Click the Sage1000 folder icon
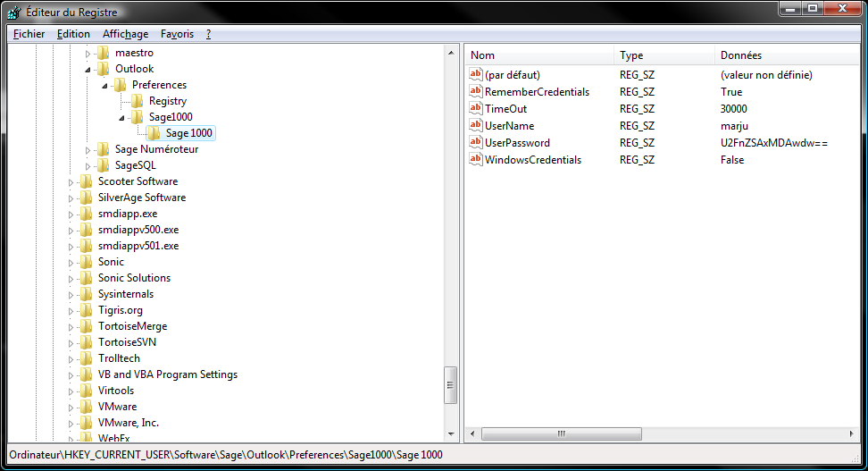Screen dimensions: 868x471 click(x=138, y=117)
